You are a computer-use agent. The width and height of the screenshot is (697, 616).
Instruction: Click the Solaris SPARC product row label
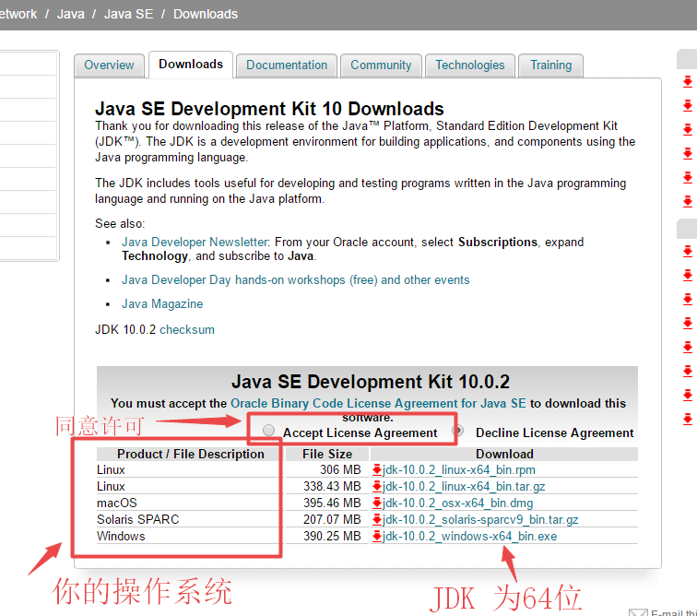click(x=137, y=519)
